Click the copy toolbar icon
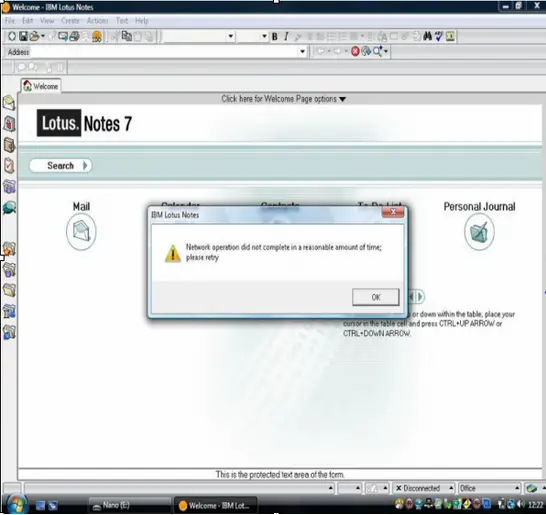 coord(127,36)
